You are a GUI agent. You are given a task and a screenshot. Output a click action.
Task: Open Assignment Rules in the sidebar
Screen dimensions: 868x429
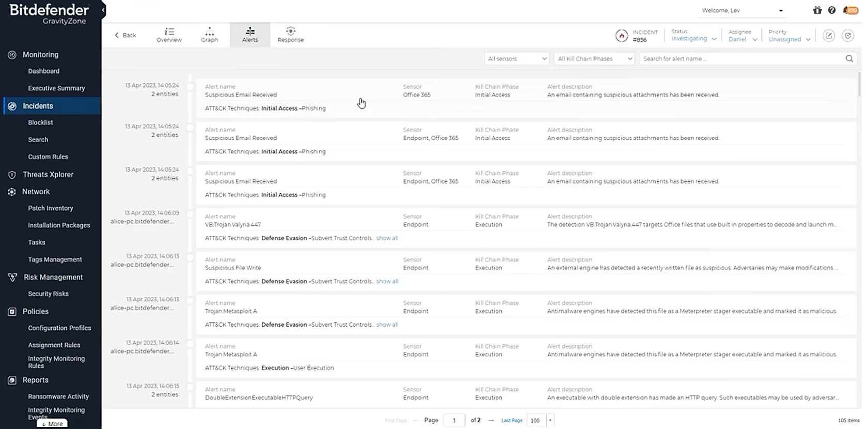(54, 345)
